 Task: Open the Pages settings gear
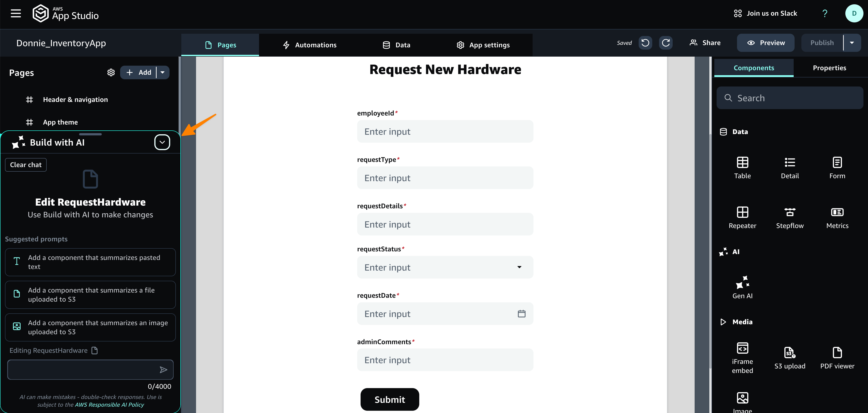click(x=111, y=72)
